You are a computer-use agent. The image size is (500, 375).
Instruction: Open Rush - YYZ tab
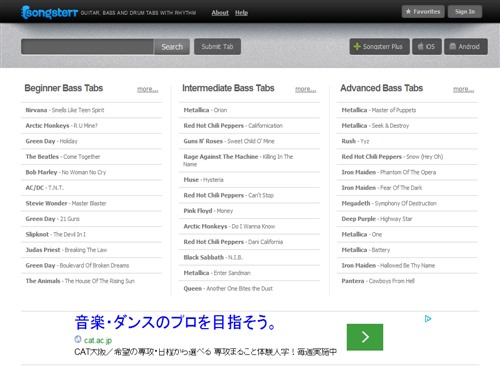[x=355, y=141]
